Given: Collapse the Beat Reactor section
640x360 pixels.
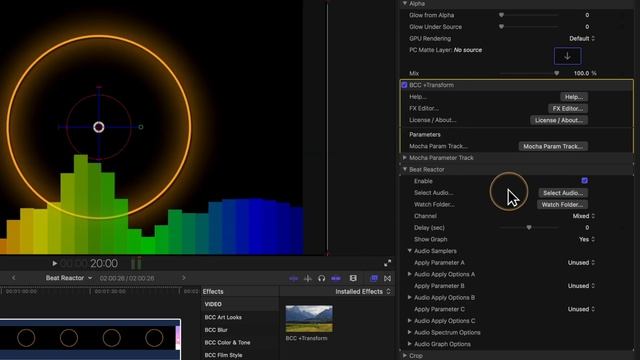Looking at the screenshot, I should pyautogui.click(x=405, y=169).
